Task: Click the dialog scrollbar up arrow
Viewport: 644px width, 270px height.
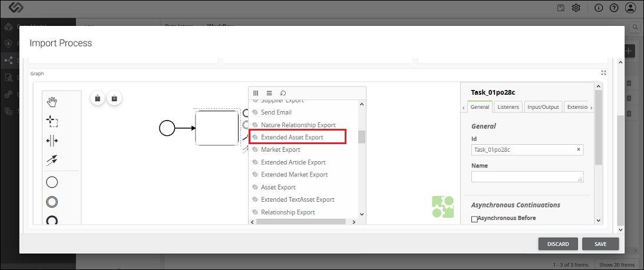Action: click(620, 62)
